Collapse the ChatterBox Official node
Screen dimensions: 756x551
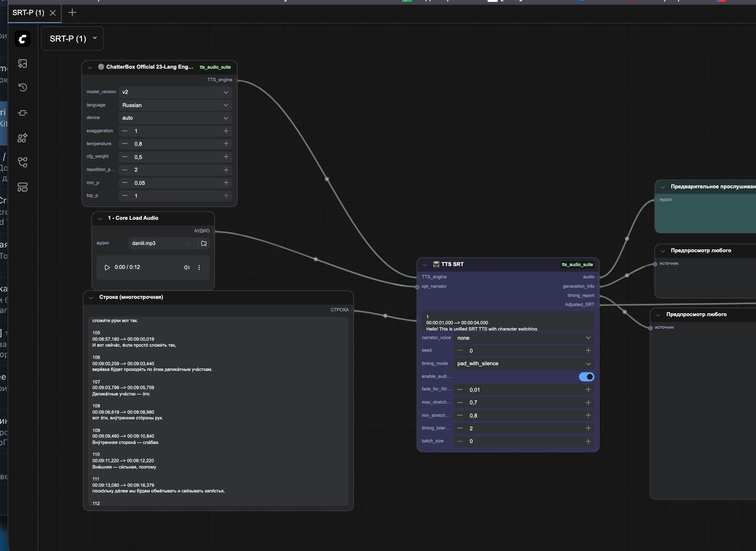(x=89, y=67)
